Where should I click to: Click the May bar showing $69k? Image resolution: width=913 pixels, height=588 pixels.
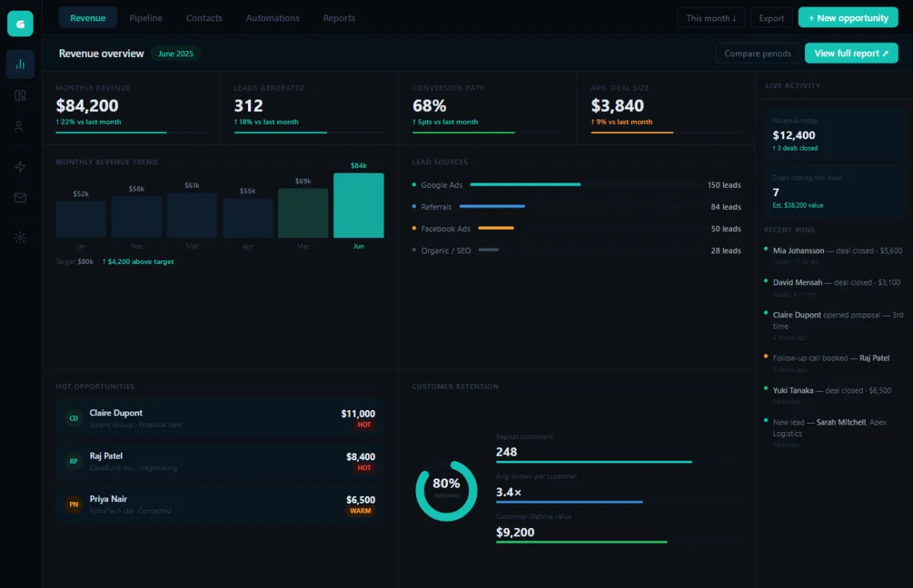pos(303,213)
